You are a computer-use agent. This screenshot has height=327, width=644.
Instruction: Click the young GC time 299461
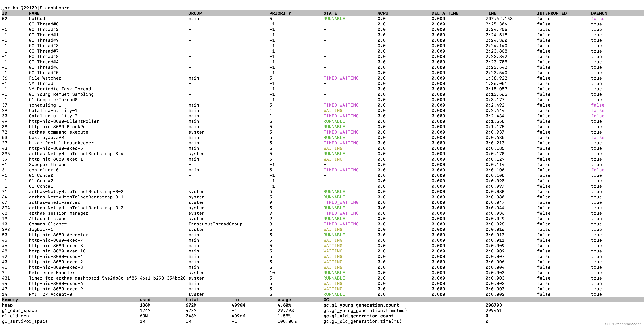pyautogui.click(x=493, y=311)
